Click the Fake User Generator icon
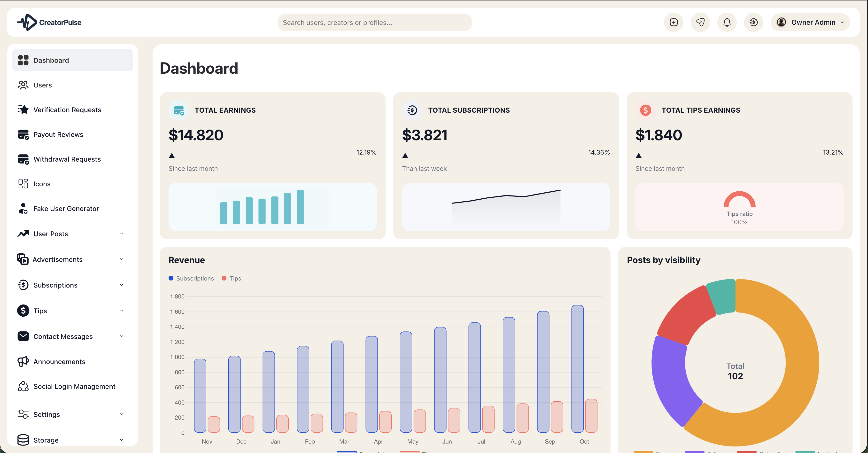 (x=23, y=208)
